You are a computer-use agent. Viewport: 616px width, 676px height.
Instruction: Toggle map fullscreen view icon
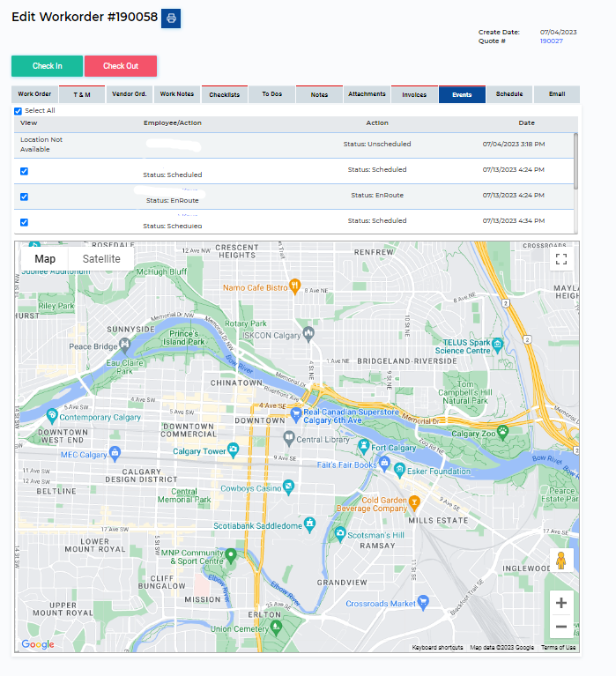560,259
